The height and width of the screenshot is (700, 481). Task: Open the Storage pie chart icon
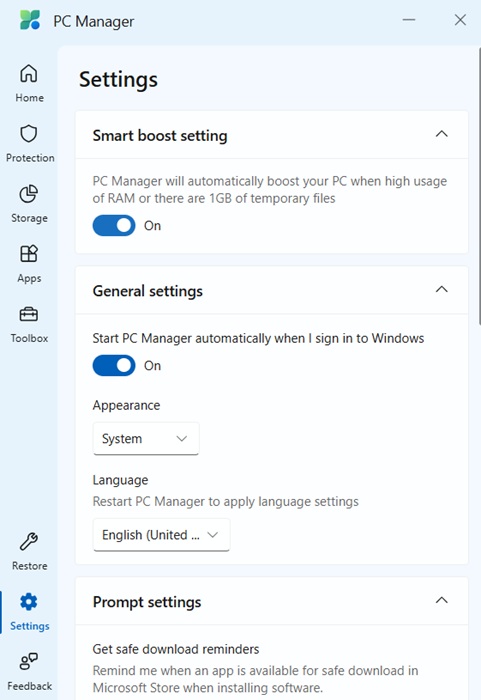pos(29,194)
